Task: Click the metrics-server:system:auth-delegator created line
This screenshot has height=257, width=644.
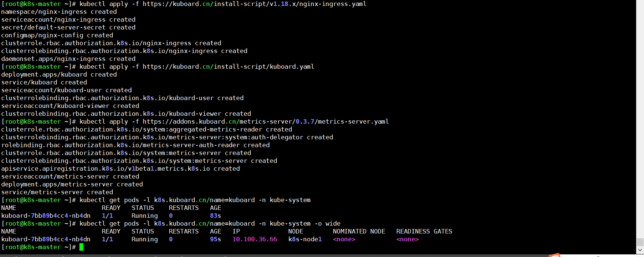Action: [x=167, y=137]
